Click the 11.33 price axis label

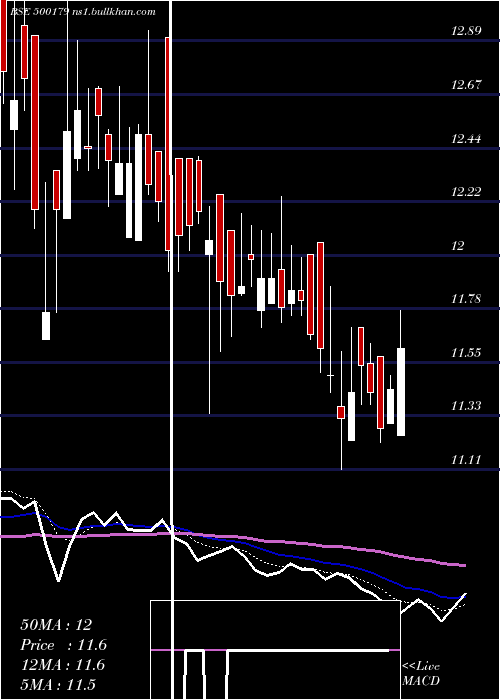pos(466,406)
